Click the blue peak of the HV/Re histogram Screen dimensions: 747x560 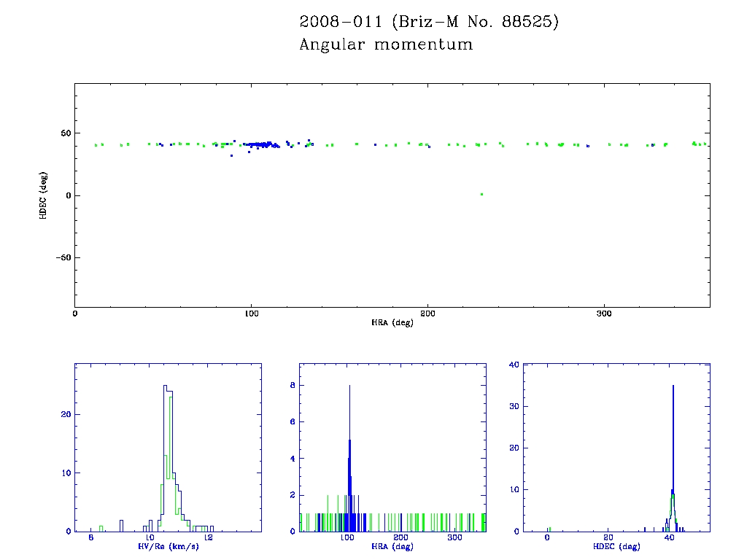pyautogui.click(x=166, y=386)
